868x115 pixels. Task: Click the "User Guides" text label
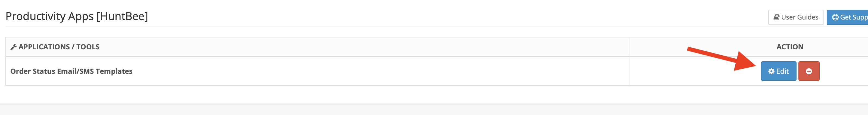pyautogui.click(x=800, y=17)
